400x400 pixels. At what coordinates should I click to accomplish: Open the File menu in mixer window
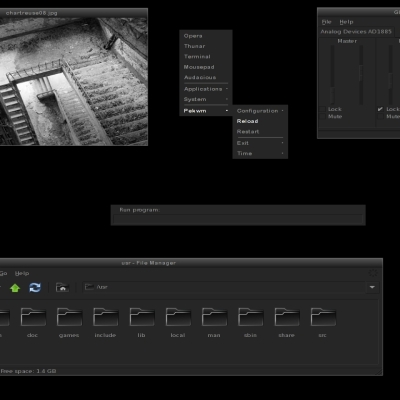(327, 22)
